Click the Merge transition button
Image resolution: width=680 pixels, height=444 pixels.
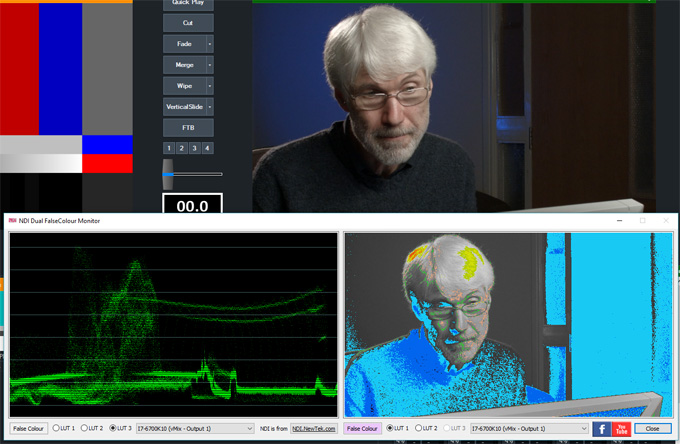pos(184,65)
